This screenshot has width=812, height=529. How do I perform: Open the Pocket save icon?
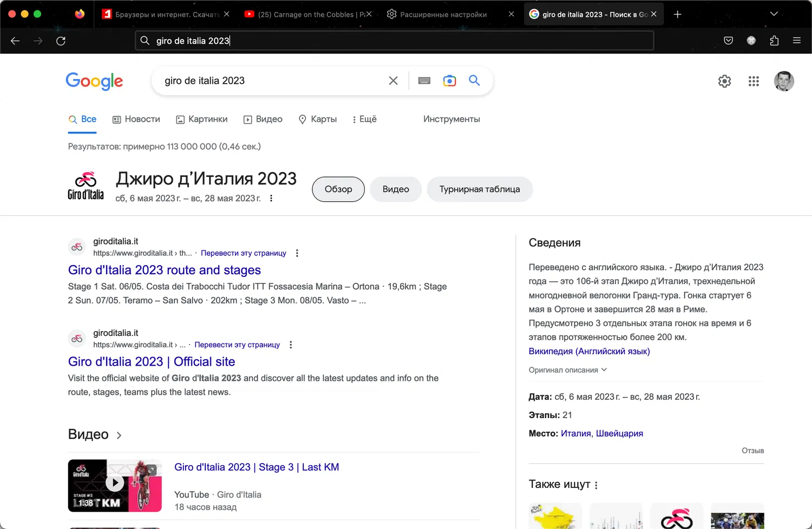pos(728,41)
